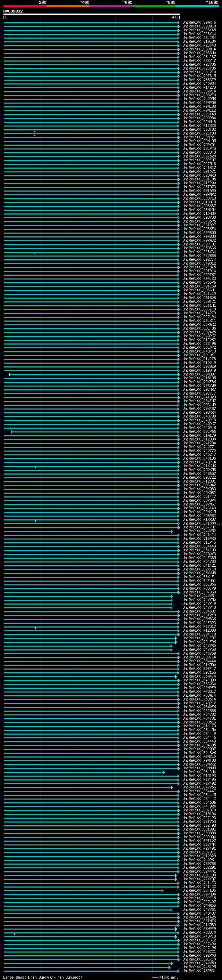The height and width of the screenshot is (980, 222).
Task: Select label UniRef100_Q19UF9
Action: click(x=199, y=370)
